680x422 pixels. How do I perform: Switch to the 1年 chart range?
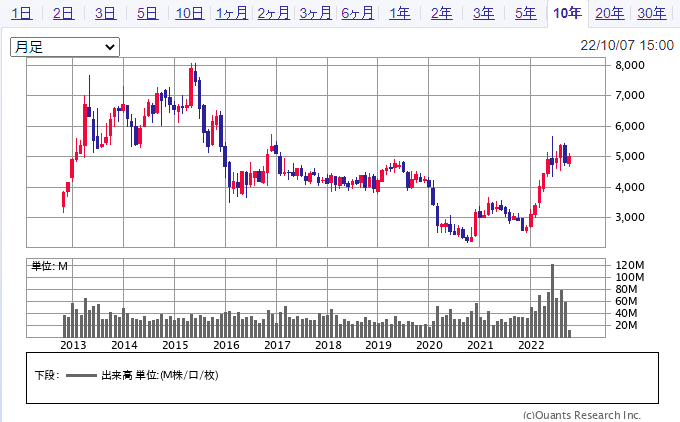click(399, 13)
